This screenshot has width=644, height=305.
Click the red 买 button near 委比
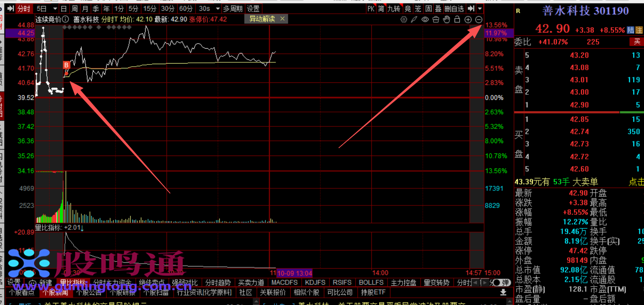[x=637, y=42]
